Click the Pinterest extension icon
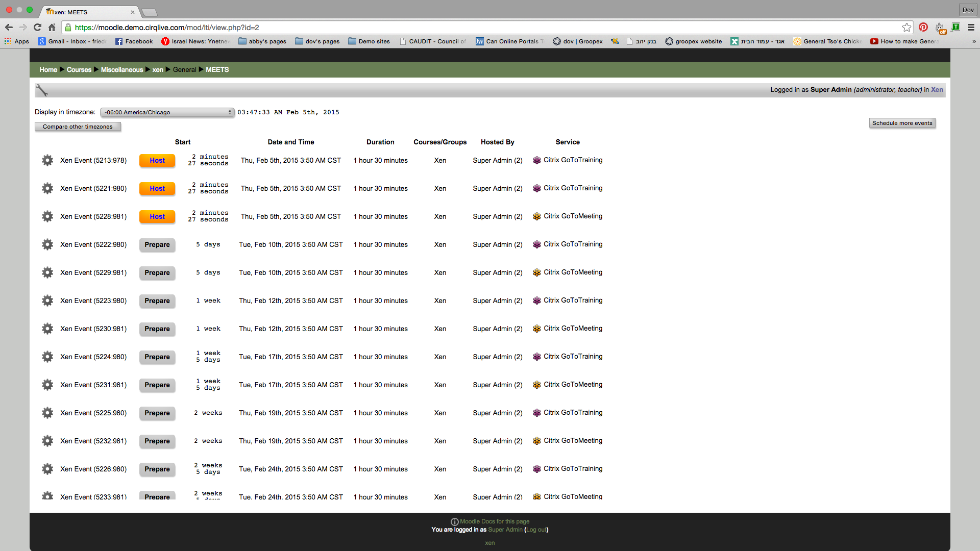Image resolution: width=980 pixels, height=551 pixels. (x=923, y=28)
